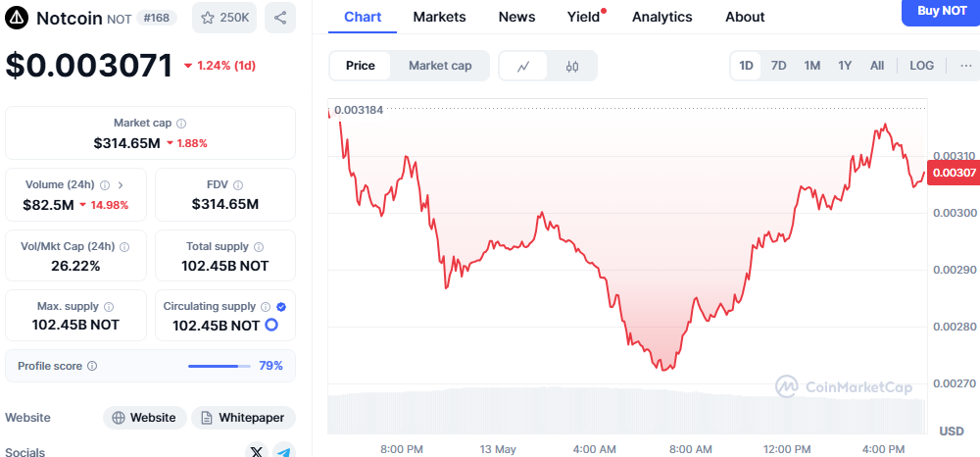This screenshot has width=980, height=457.
Task: Toggle chart to Price view
Action: 361,66
